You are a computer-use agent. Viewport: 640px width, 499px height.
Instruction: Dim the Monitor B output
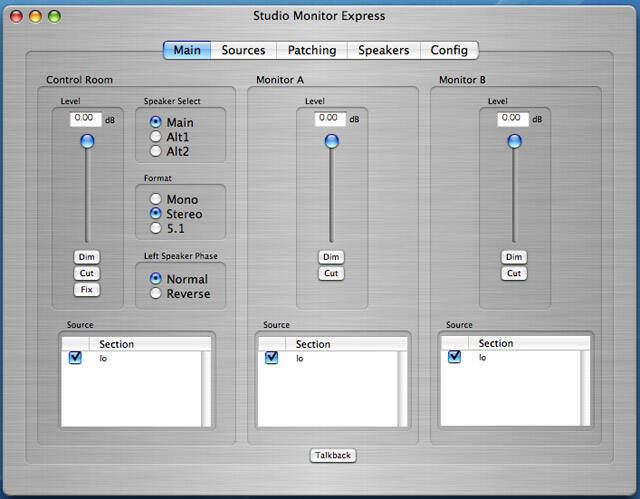(514, 257)
